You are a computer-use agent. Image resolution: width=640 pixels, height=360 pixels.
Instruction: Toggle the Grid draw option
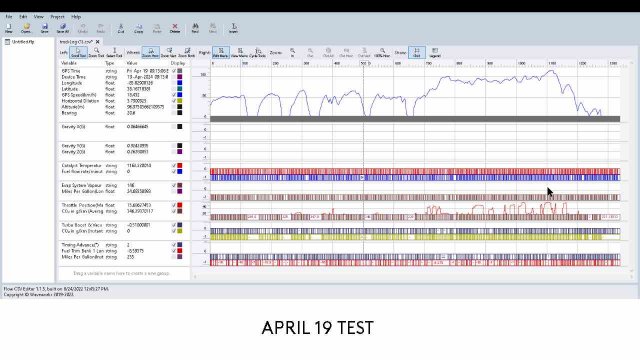pos(417,52)
